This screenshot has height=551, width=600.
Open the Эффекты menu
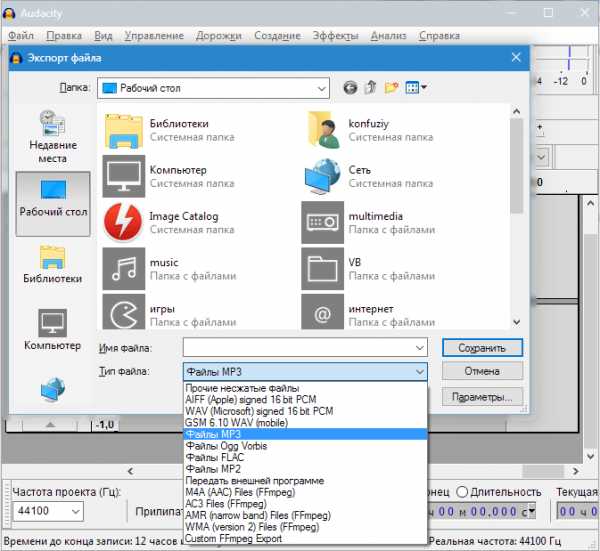coord(336,36)
